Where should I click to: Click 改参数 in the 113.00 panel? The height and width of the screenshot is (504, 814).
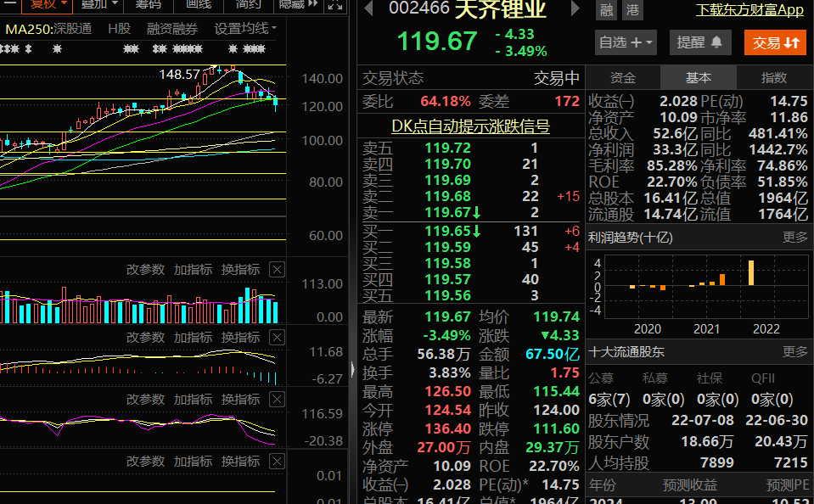tap(145, 269)
